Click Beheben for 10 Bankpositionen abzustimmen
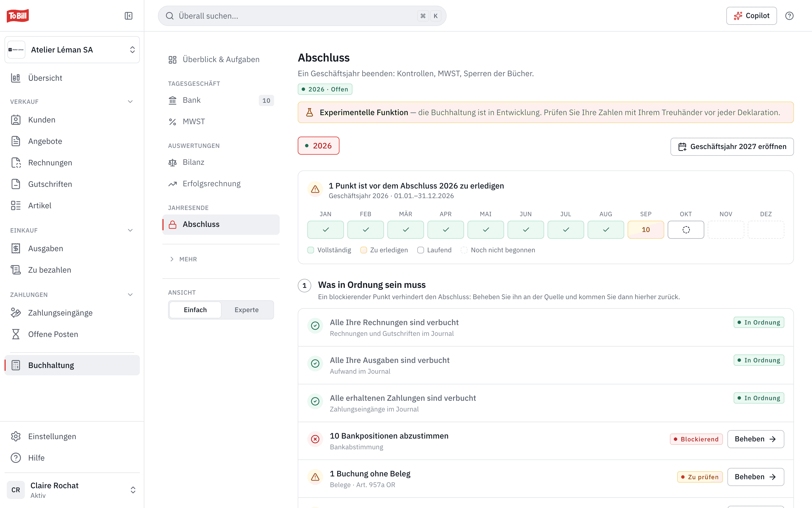 point(756,439)
